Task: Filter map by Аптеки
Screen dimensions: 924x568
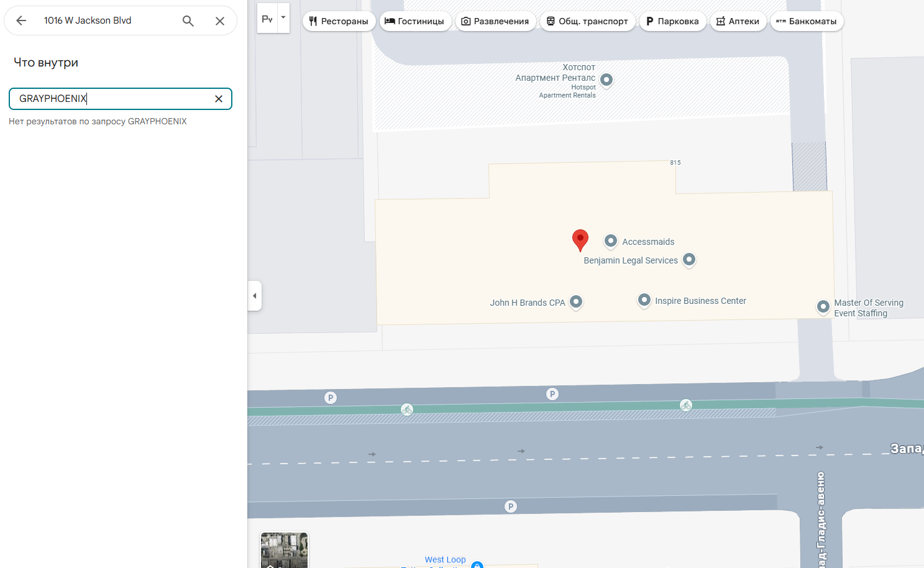Action: 738,21
